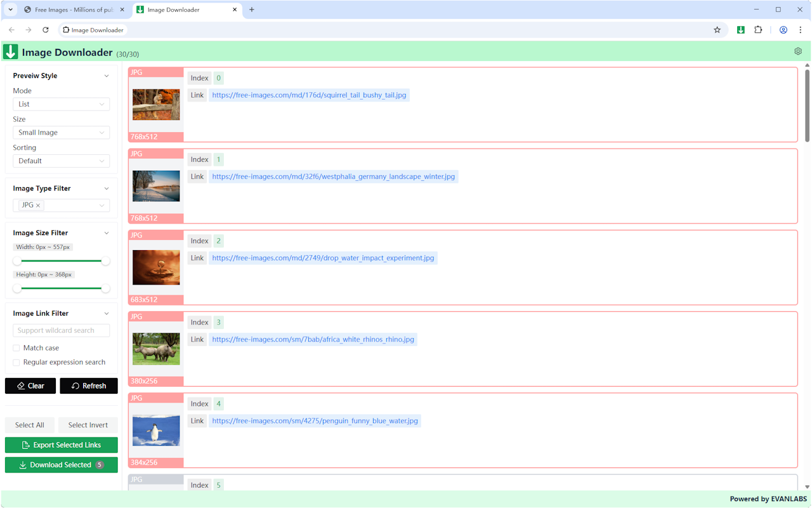Screen dimensions: 812x508
Task: Click the '384x256' size label
Action: [144, 462]
